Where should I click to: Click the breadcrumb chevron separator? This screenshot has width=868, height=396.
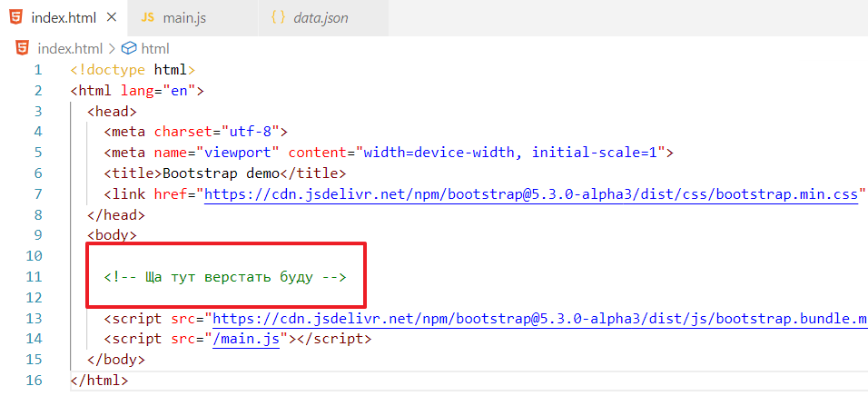coord(113,49)
